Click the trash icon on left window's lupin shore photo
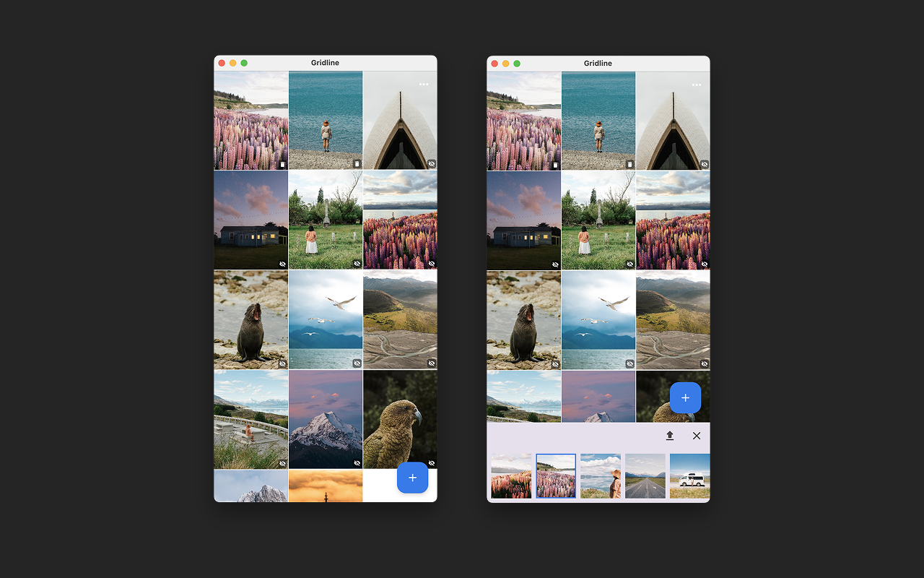 click(282, 164)
